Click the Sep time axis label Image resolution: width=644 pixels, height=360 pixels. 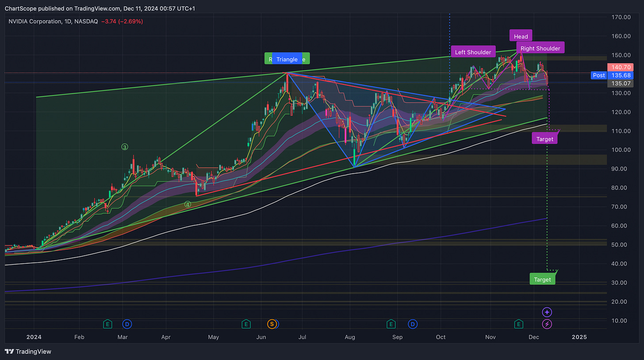coord(398,337)
